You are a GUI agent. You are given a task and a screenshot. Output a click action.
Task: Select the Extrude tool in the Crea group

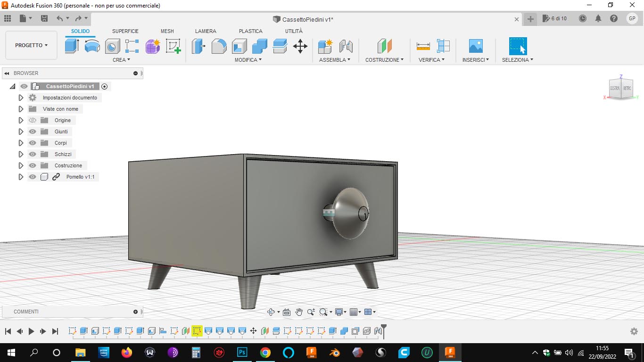(x=72, y=46)
